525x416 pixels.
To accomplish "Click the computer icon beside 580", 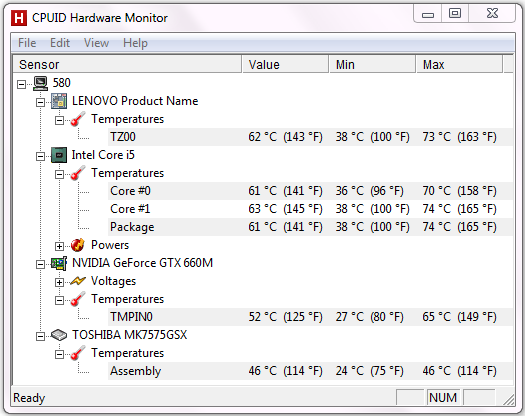I will [x=41, y=83].
